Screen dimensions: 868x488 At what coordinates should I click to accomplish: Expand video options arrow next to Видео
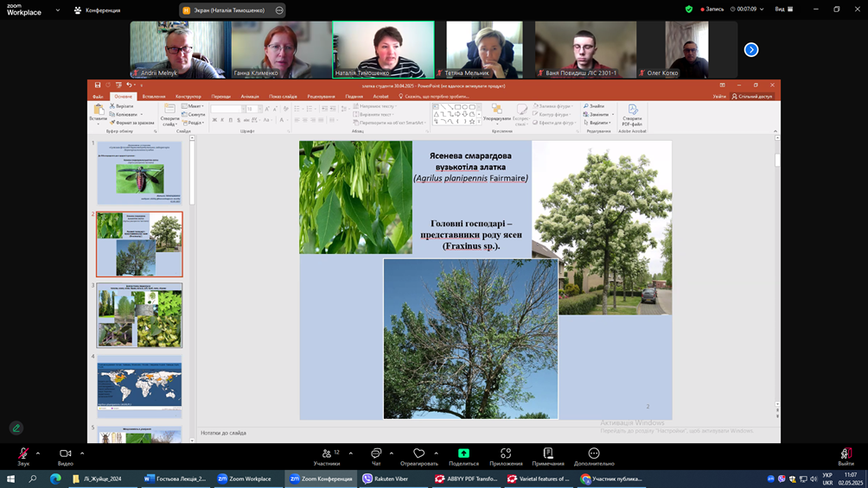coord(82,453)
